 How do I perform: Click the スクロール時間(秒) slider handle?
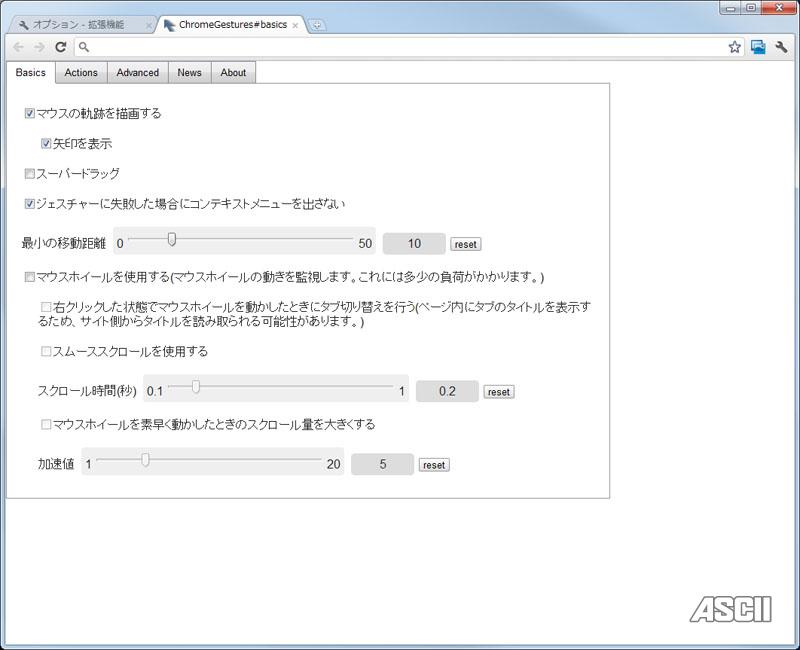[x=195, y=387]
